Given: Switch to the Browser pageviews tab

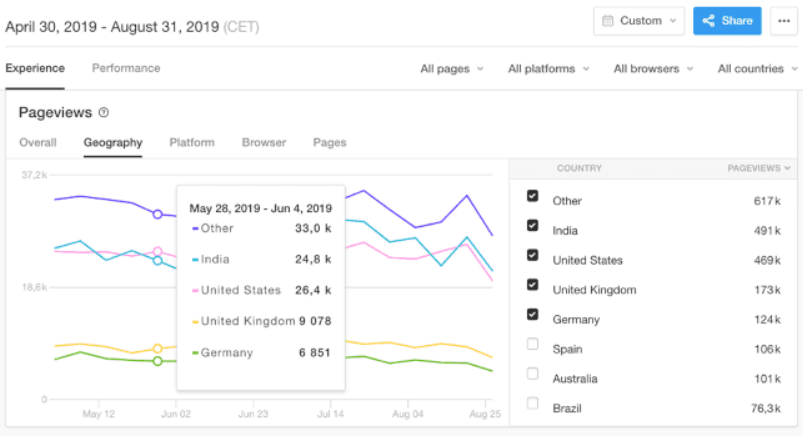Looking at the screenshot, I should tap(264, 142).
